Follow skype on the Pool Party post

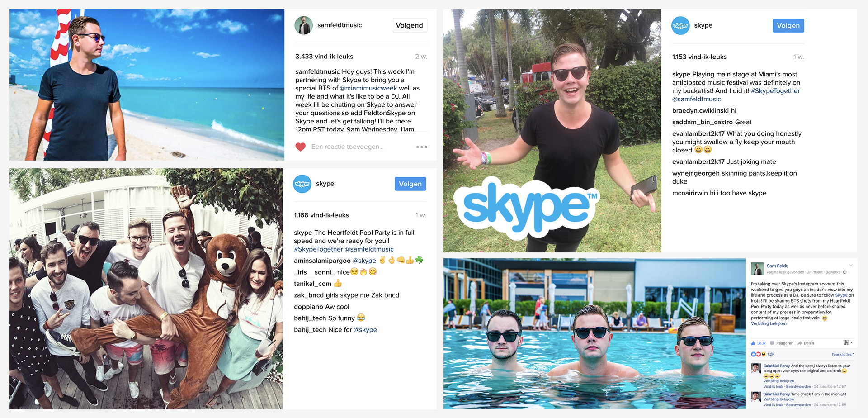point(410,184)
